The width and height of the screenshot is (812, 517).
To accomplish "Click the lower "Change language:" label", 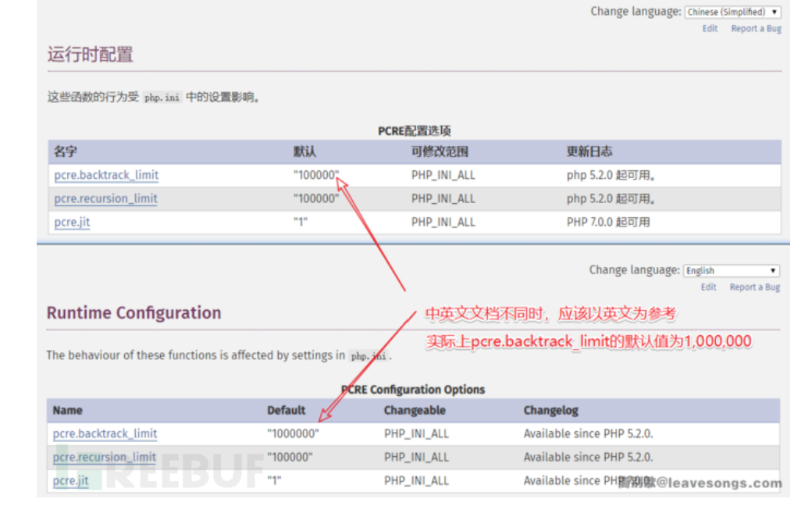I will click(x=634, y=270).
